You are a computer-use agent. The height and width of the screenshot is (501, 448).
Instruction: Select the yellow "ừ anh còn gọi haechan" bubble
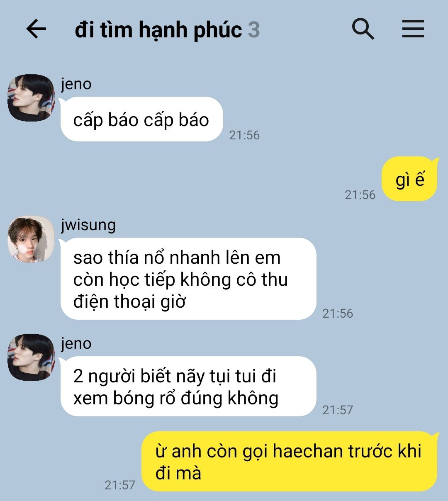(290, 462)
